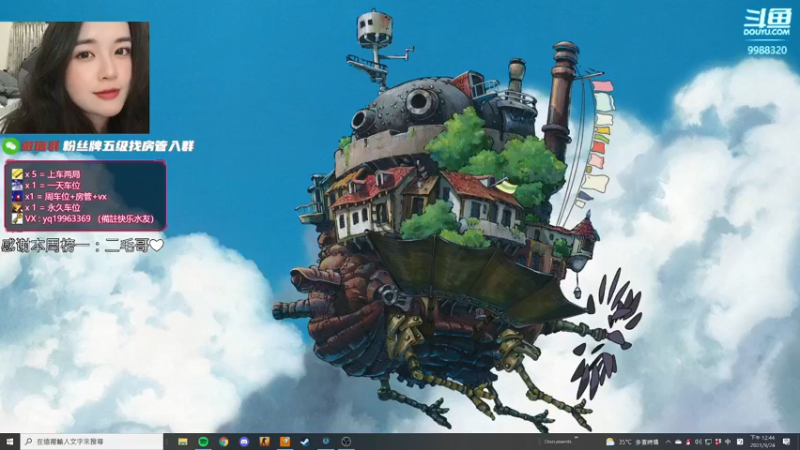Click the streamer webcam overlay
Viewport: 800px width, 450px height.
(74, 78)
